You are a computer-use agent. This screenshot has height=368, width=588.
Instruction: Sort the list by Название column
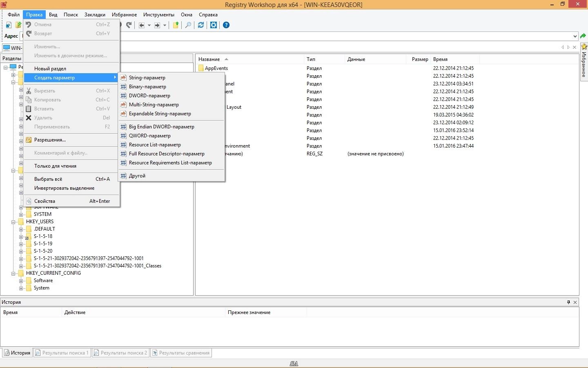250,59
